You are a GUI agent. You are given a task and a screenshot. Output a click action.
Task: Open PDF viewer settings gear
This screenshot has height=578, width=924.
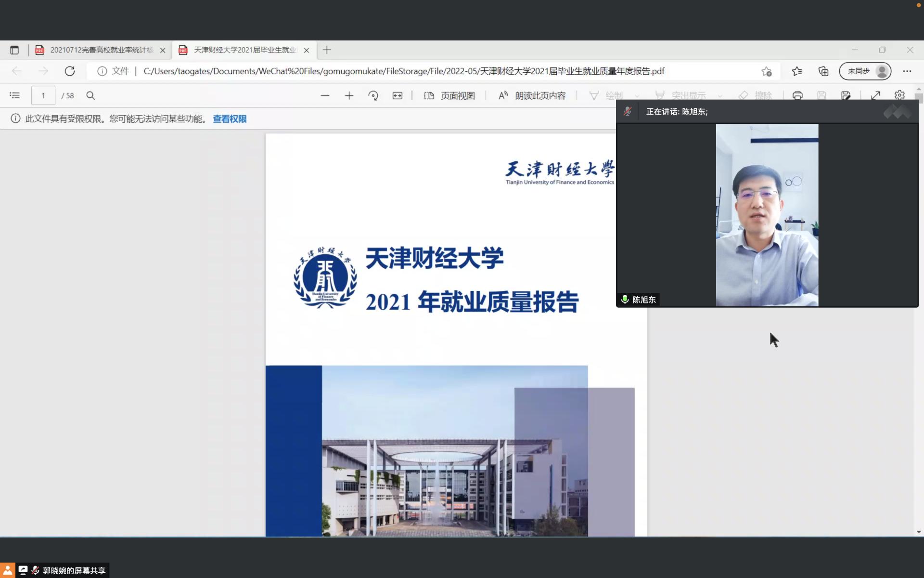899,95
